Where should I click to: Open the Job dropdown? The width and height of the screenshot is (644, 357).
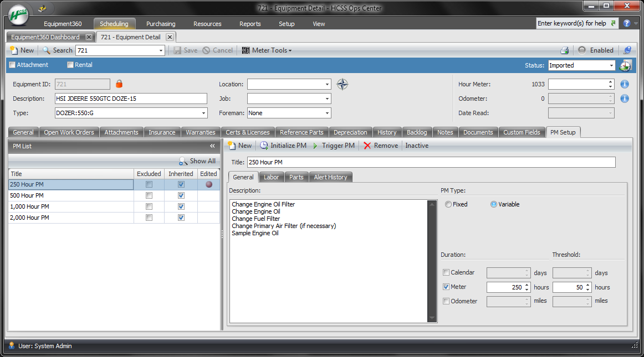point(327,99)
